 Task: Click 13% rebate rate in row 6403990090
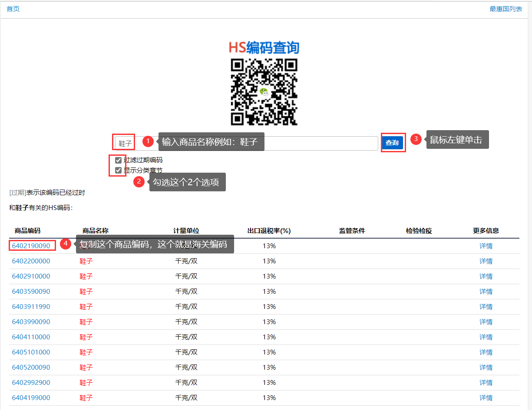(269, 322)
